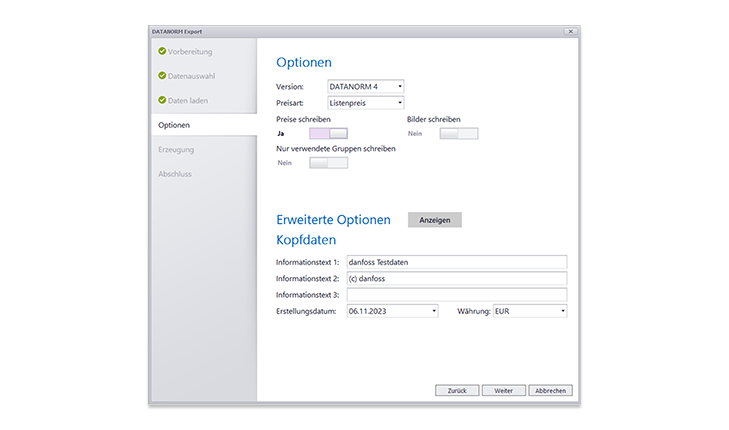The width and height of the screenshot is (729, 430).
Task: Open the Version dropdown showing DATANORM 4
Action: tap(365, 86)
